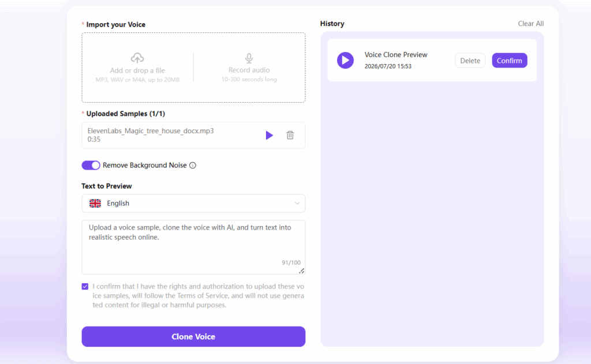
Task: Toggle Remove Background Noise switch
Action: coord(91,165)
